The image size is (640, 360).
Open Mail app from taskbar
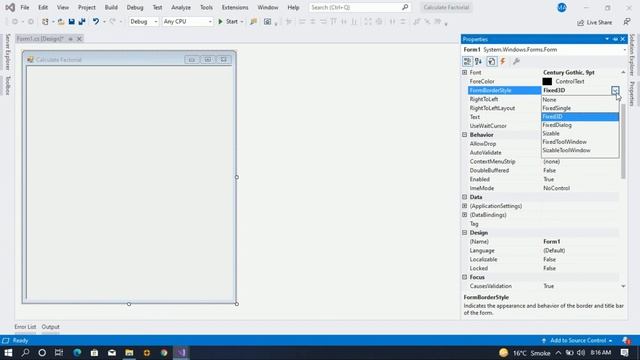112,353
